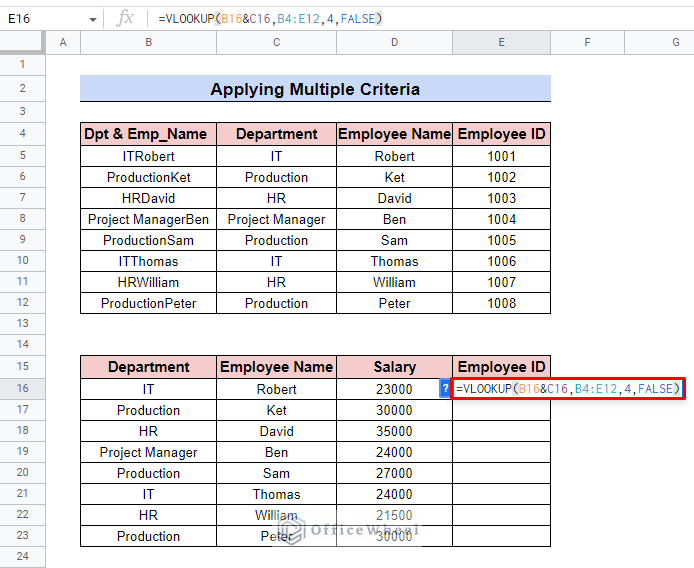Select the William cell in row 11
Screen dimensions: 694x568
[394, 282]
